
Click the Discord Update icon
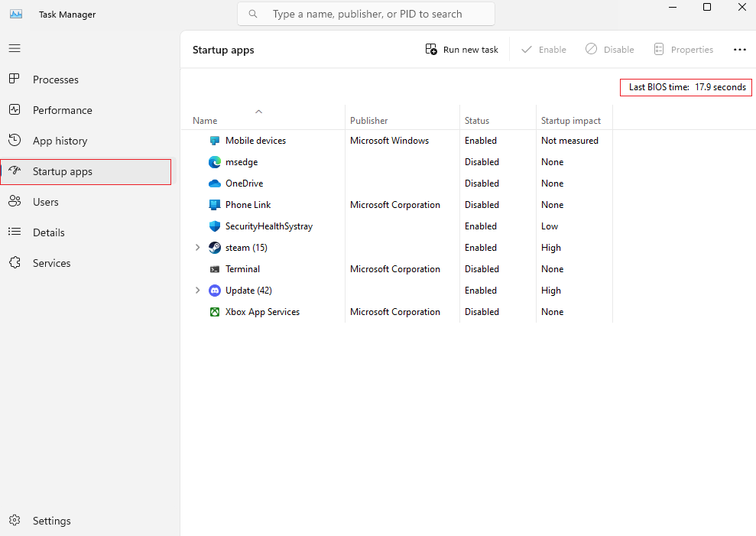(x=215, y=291)
